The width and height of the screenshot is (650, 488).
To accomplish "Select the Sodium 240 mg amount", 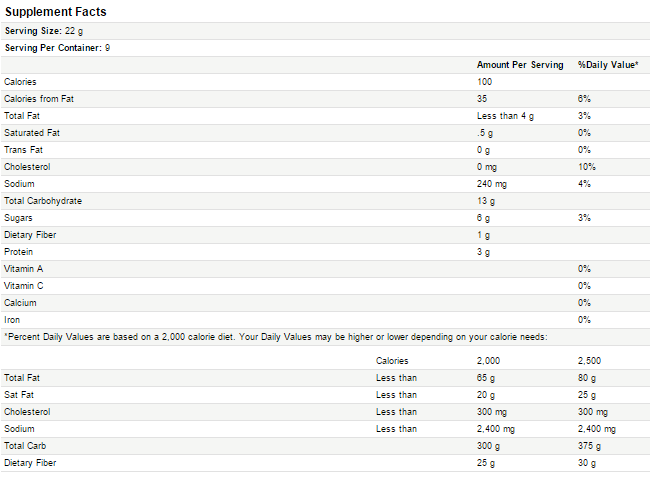I will [x=492, y=184].
